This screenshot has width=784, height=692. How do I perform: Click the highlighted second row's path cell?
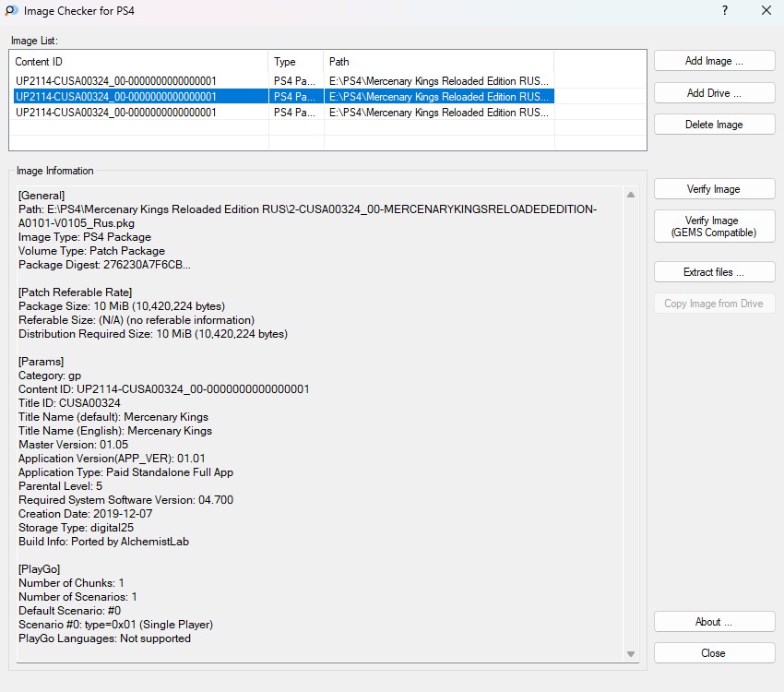coord(438,97)
